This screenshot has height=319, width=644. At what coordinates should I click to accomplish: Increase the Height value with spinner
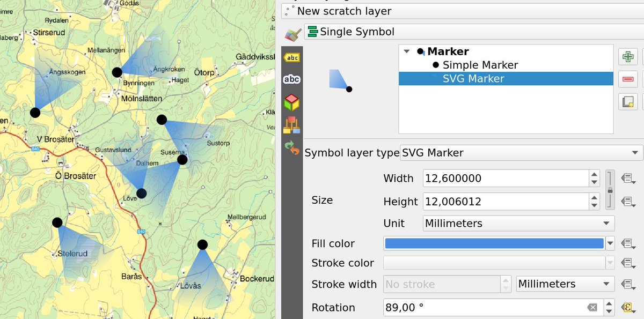point(594,198)
